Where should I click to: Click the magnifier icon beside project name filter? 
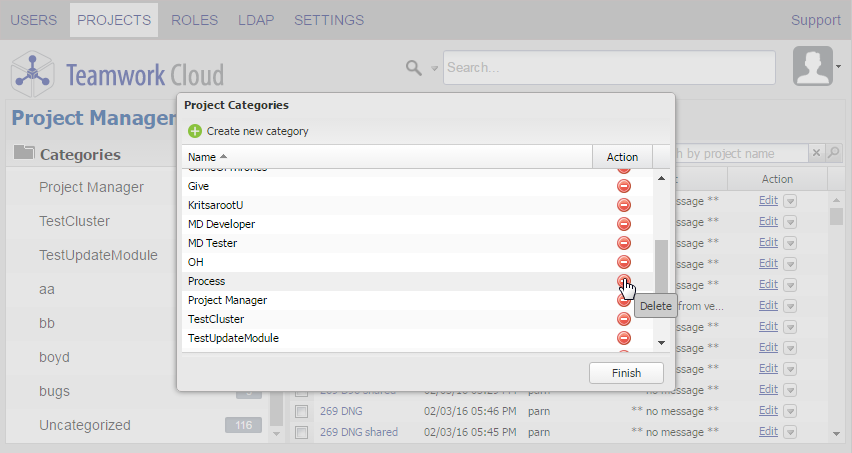click(x=834, y=153)
